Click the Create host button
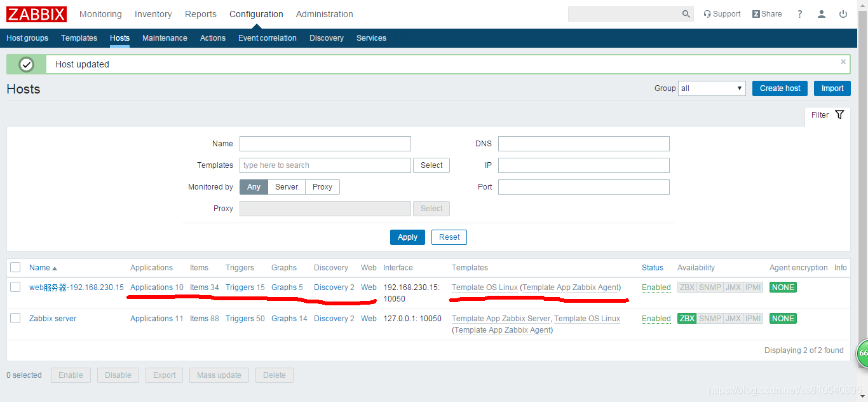 click(780, 88)
